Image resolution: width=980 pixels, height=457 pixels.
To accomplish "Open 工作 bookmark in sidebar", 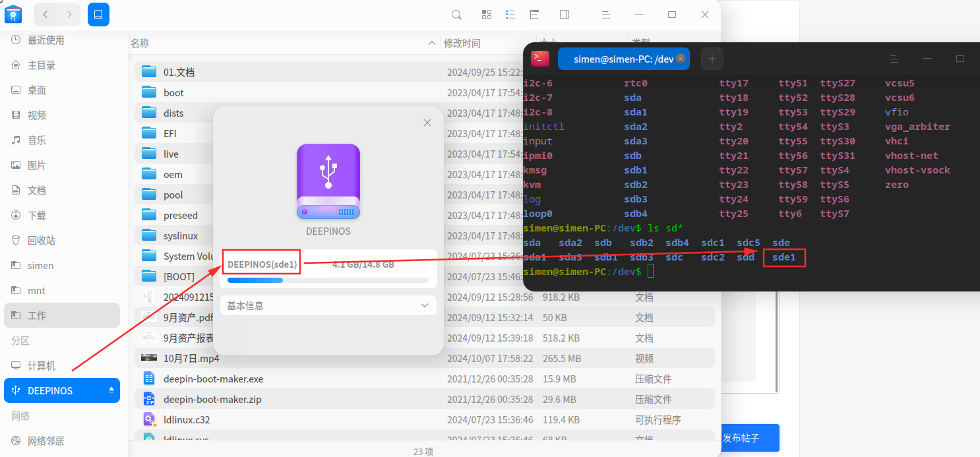I will tap(62, 316).
